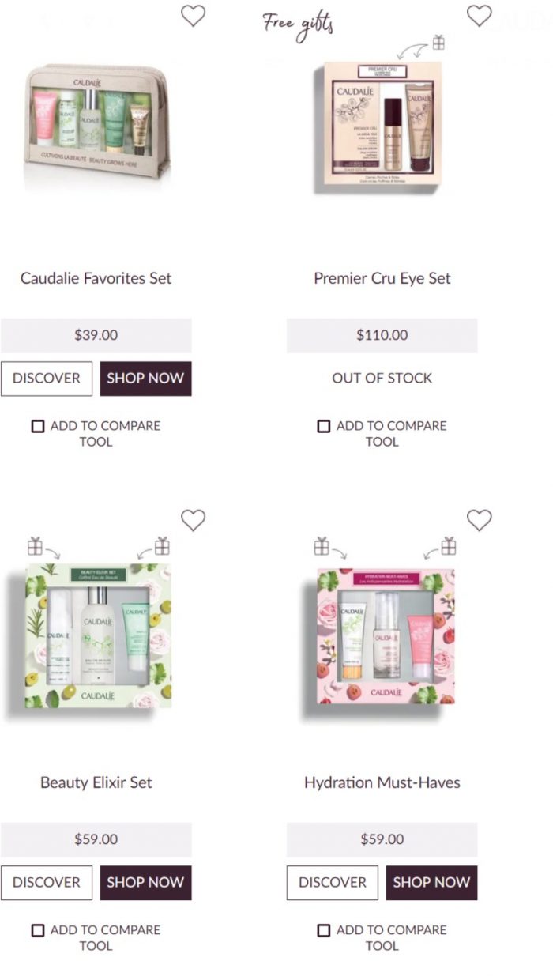Click the wishlist heart for Hydration Must-Haves
Screen dimensions: 553x980
click(x=479, y=519)
